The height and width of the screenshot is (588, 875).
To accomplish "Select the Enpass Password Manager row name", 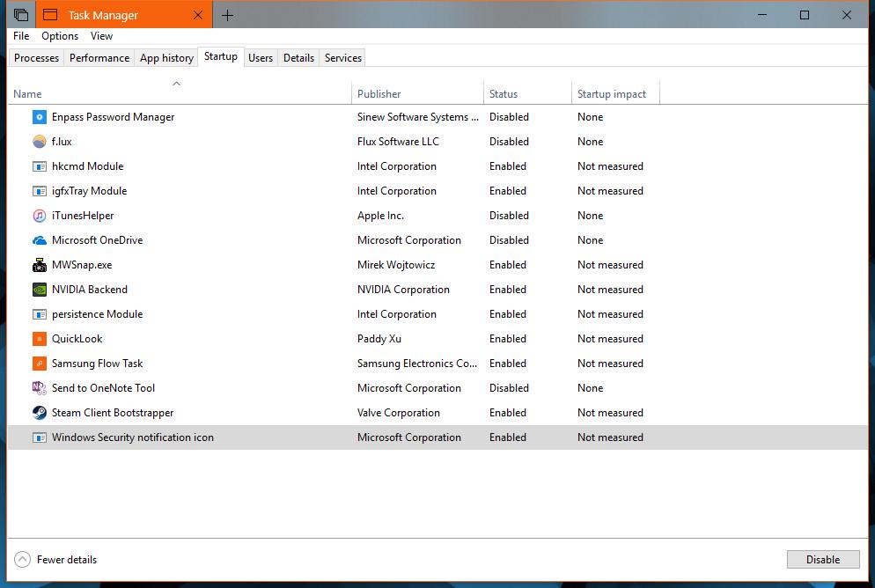I will [114, 117].
